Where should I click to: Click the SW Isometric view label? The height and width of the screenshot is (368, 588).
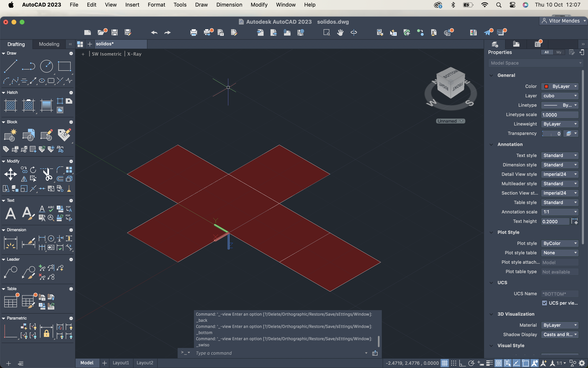(107, 54)
